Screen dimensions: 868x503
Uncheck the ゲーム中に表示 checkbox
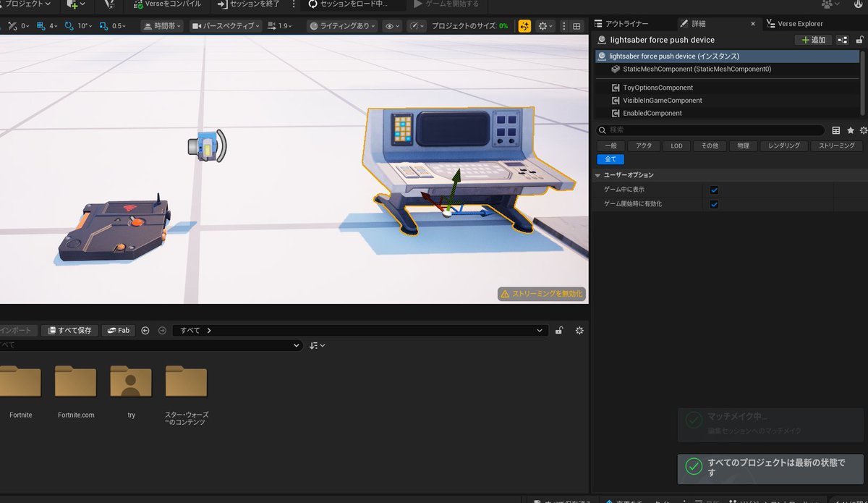click(x=714, y=190)
